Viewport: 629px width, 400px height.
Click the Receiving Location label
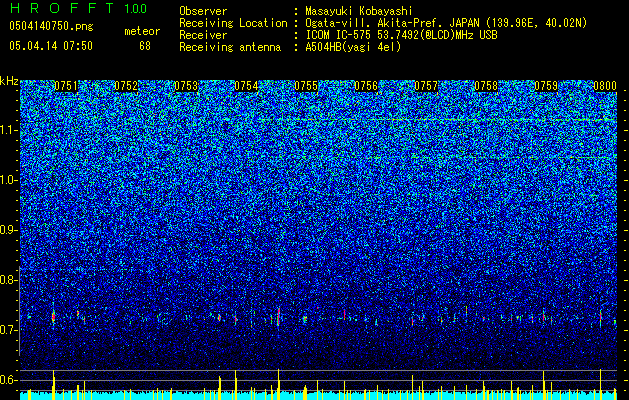pos(233,23)
